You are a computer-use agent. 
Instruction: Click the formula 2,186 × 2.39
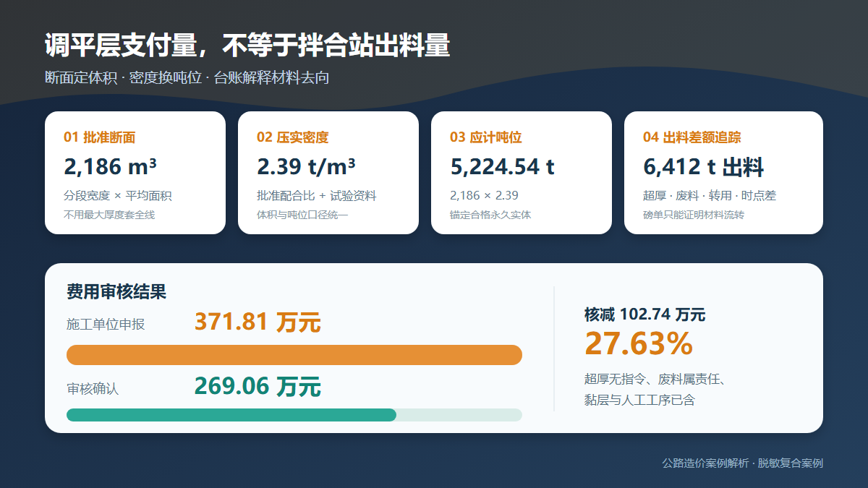pyautogui.click(x=484, y=196)
